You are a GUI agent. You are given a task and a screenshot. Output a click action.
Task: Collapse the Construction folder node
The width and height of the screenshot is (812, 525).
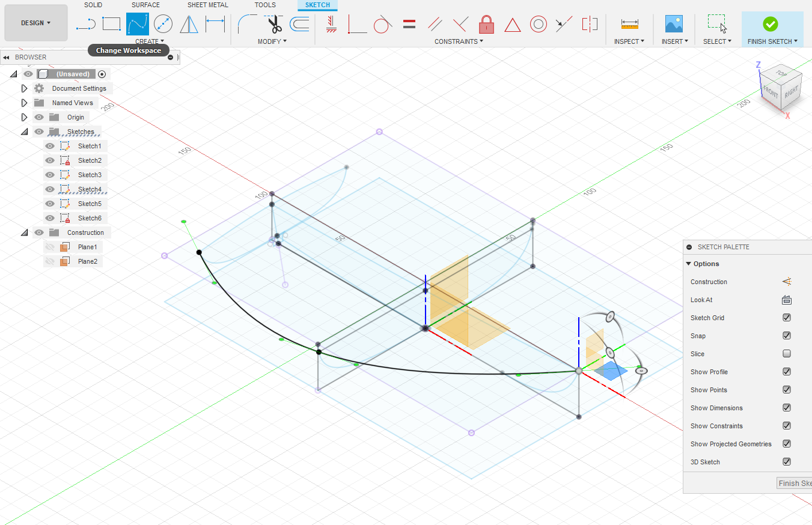tap(24, 232)
